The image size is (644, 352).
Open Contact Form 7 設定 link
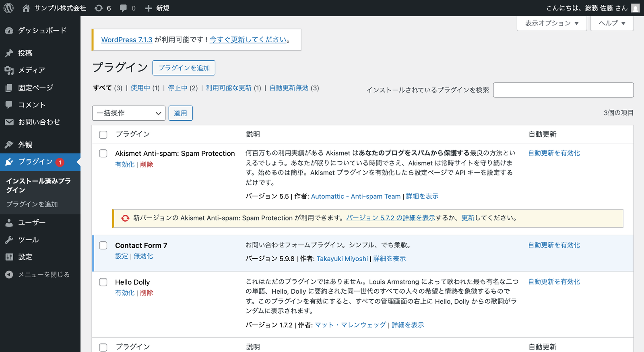(122, 256)
